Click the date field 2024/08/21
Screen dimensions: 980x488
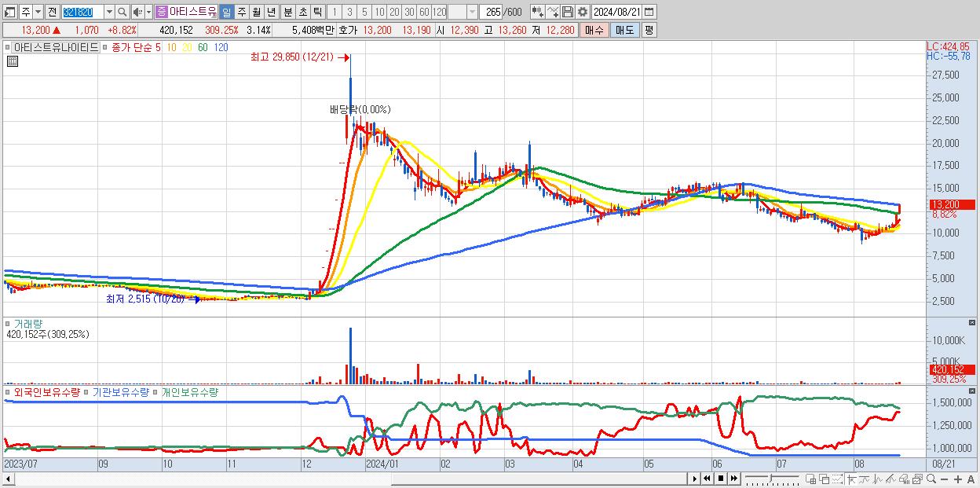pyautogui.click(x=616, y=12)
